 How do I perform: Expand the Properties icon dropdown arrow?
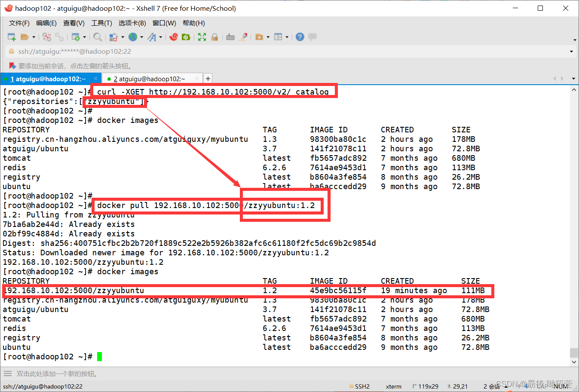(x=84, y=37)
